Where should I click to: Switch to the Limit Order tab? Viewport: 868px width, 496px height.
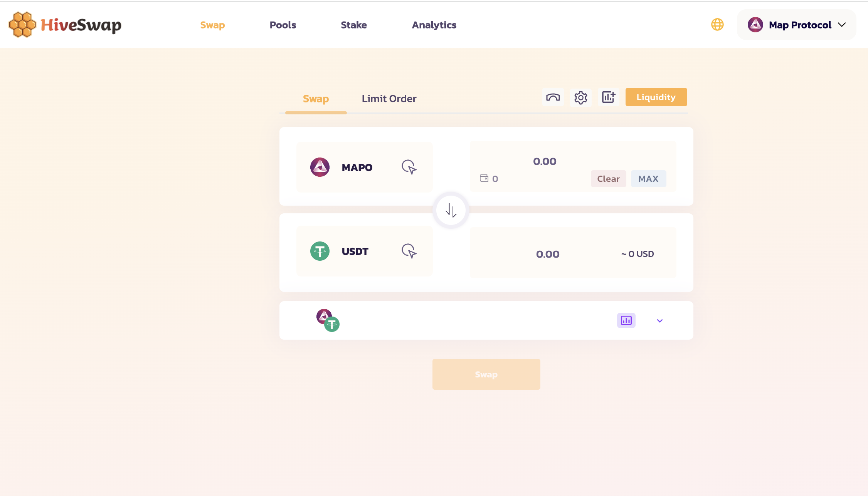(x=389, y=99)
